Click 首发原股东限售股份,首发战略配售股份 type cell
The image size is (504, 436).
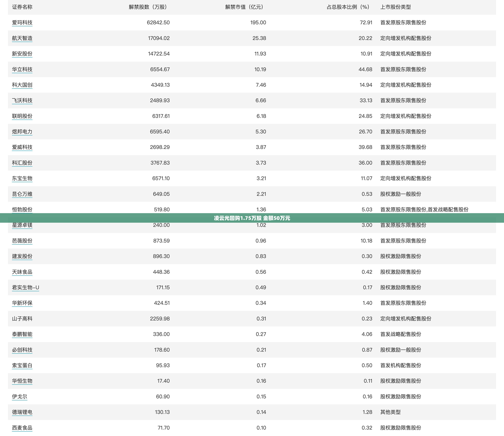pyautogui.click(x=424, y=209)
